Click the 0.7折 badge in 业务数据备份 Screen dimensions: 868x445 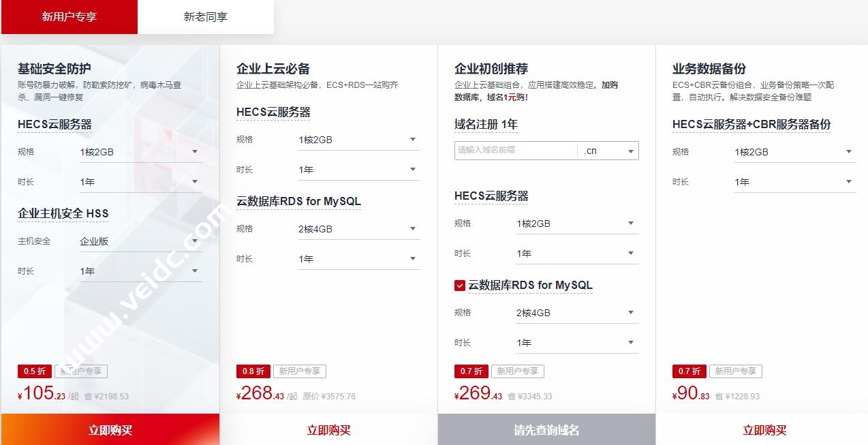coord(689,371)
